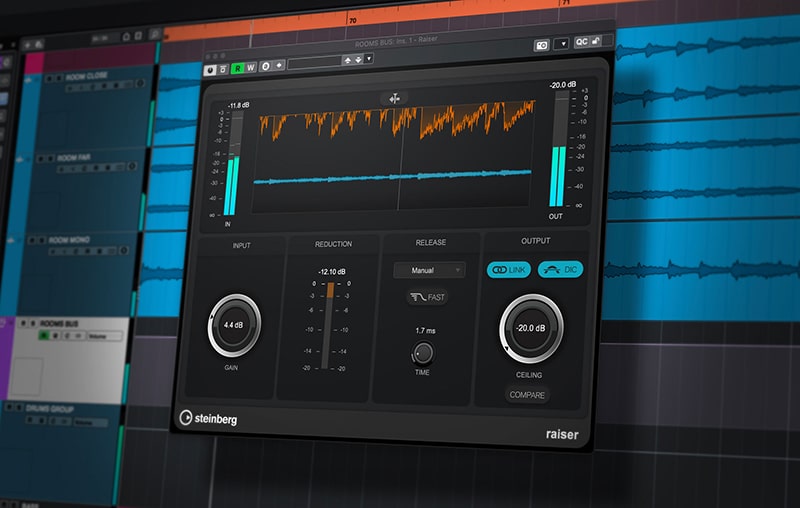Screen dimensions: 800x508
Task: Click the -12.10 dB reduction value
Action: click(x=332, y=271)
